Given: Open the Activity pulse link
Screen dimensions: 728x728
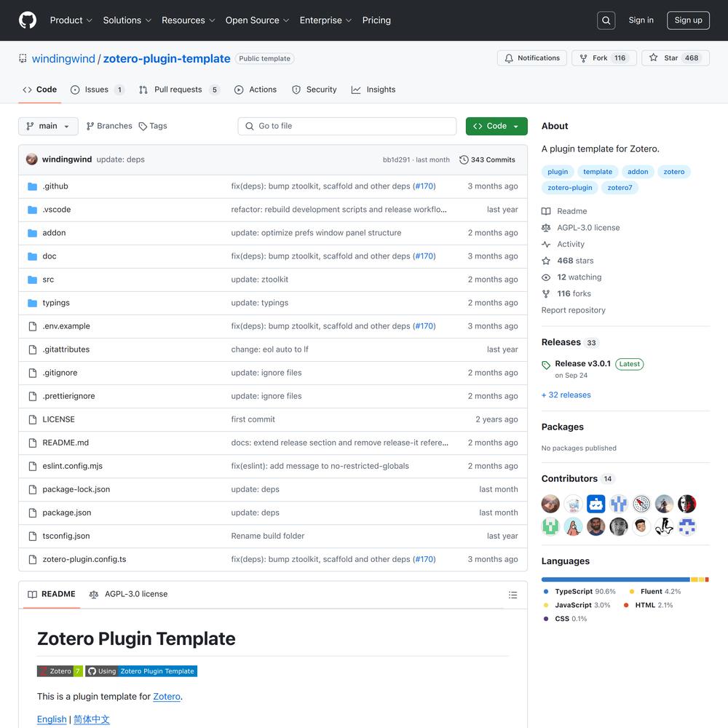Looking at the screenshot, I should [571, 244].
